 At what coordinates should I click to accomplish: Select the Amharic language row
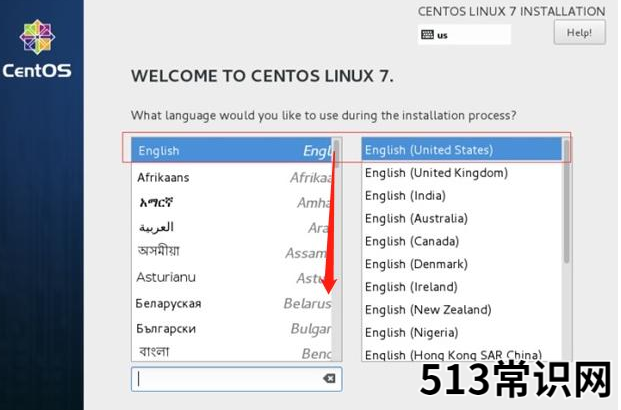[x=232, y=202]
